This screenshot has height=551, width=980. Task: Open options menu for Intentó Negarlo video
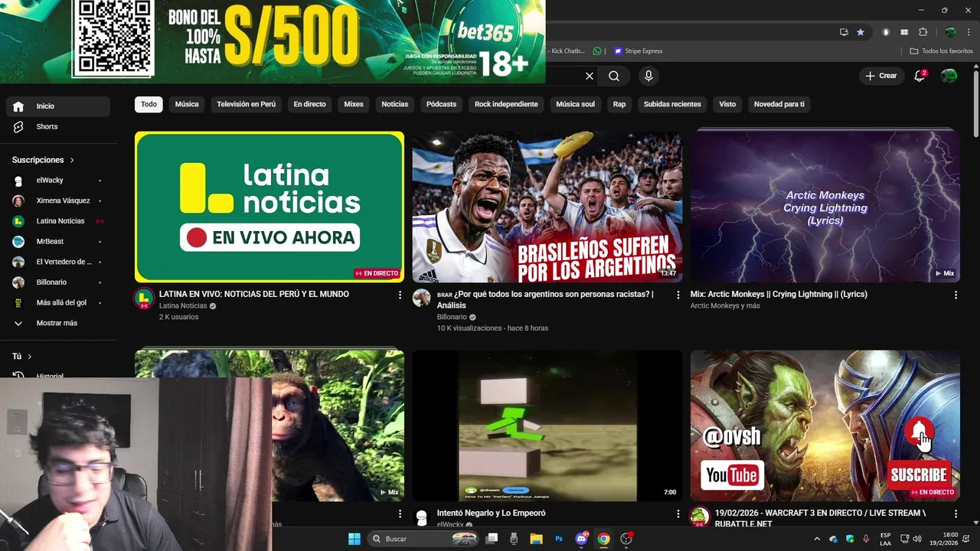(x=678, y=514)
